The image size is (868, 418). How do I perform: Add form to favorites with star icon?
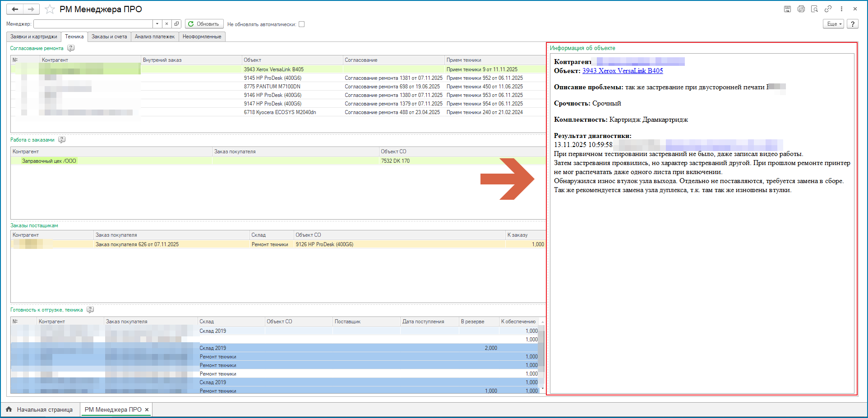(50, 9)
